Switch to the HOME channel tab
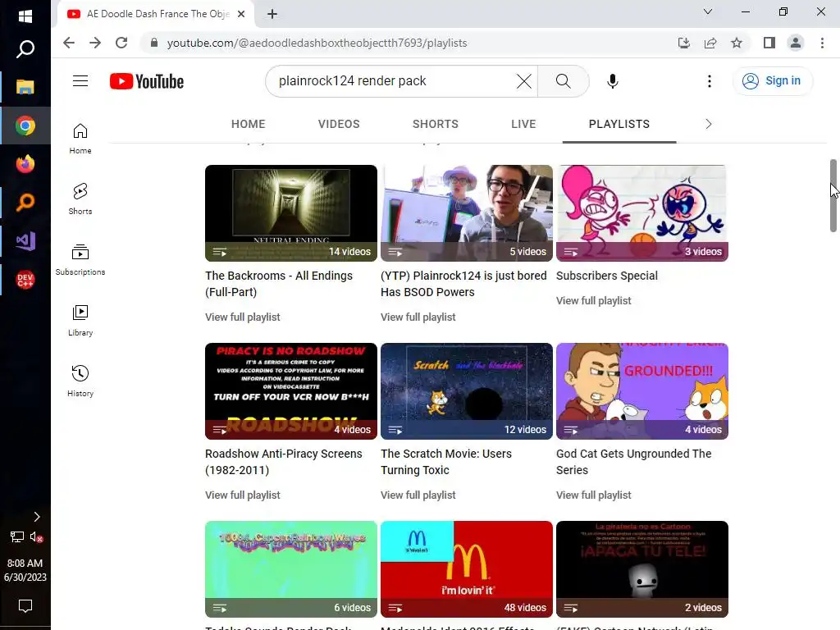This screenshot has height=630, width=840. 248,125
